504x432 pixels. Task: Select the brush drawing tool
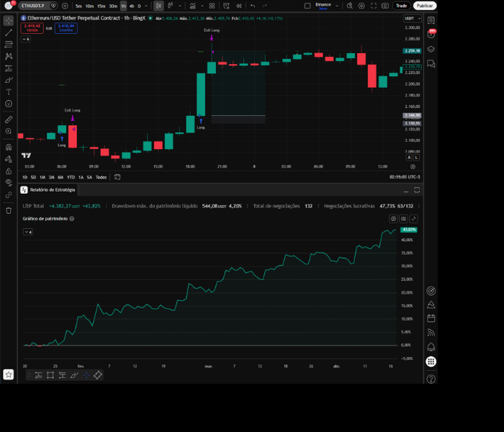point(9,80)
